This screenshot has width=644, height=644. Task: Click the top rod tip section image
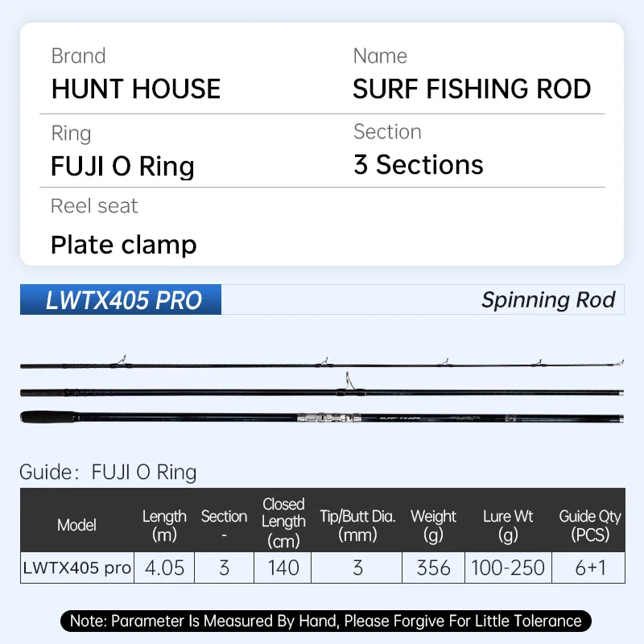point(322,365)
